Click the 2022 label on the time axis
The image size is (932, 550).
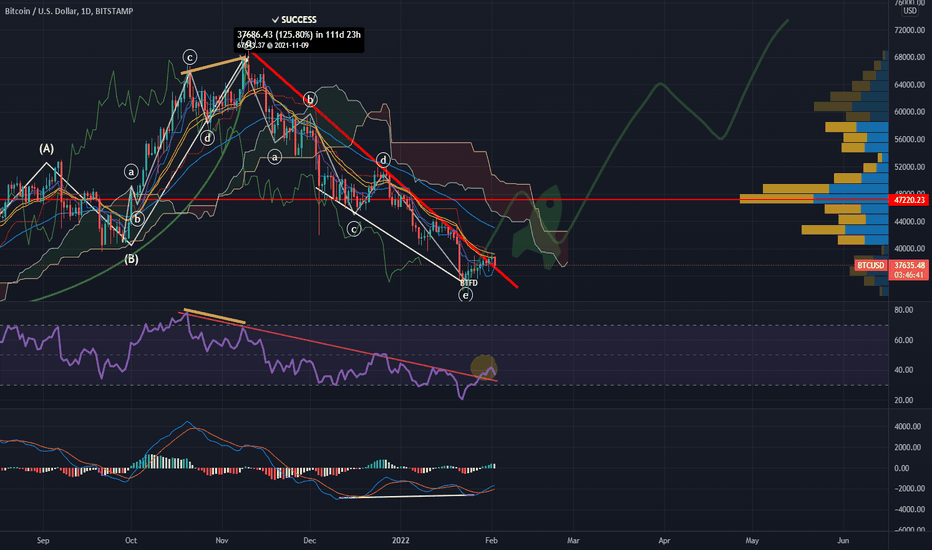tap(401, 540)
